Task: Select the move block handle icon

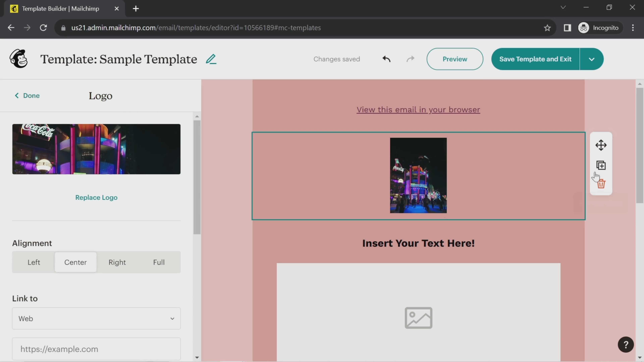Action: click(x=601, y=145)
